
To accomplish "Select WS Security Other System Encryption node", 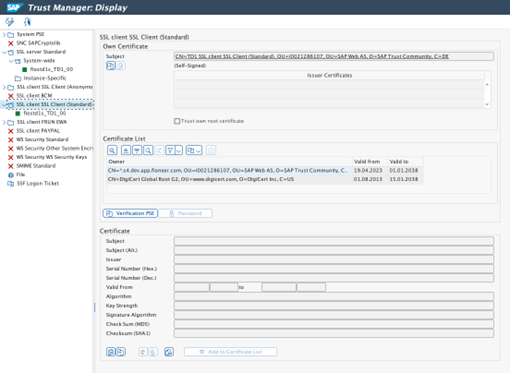I will coord(55,148).
